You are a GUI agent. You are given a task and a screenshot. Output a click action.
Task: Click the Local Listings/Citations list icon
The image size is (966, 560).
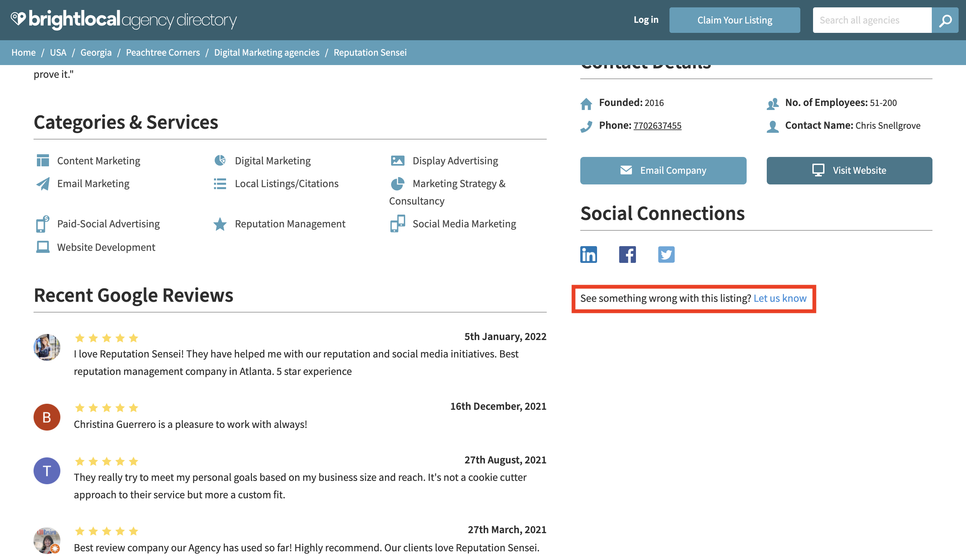[220, 184]
